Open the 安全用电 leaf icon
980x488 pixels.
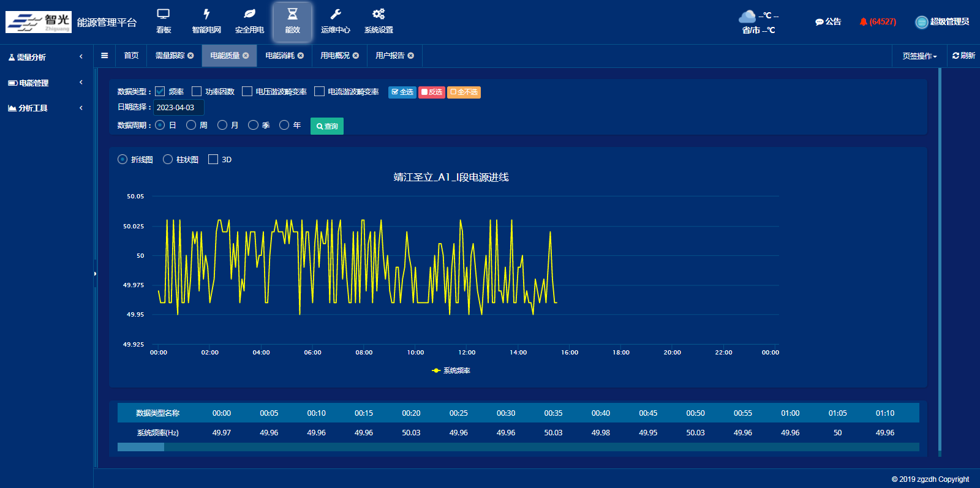[249, 14]
